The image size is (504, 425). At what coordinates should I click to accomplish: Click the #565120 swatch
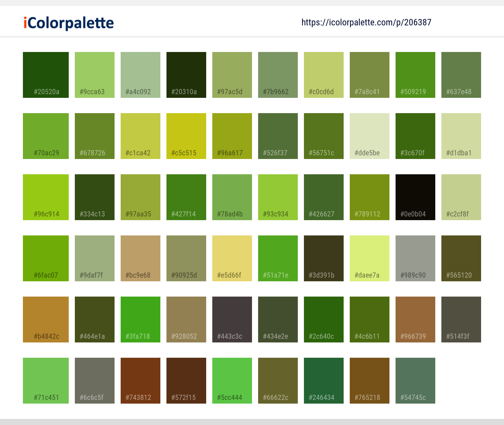461,258
